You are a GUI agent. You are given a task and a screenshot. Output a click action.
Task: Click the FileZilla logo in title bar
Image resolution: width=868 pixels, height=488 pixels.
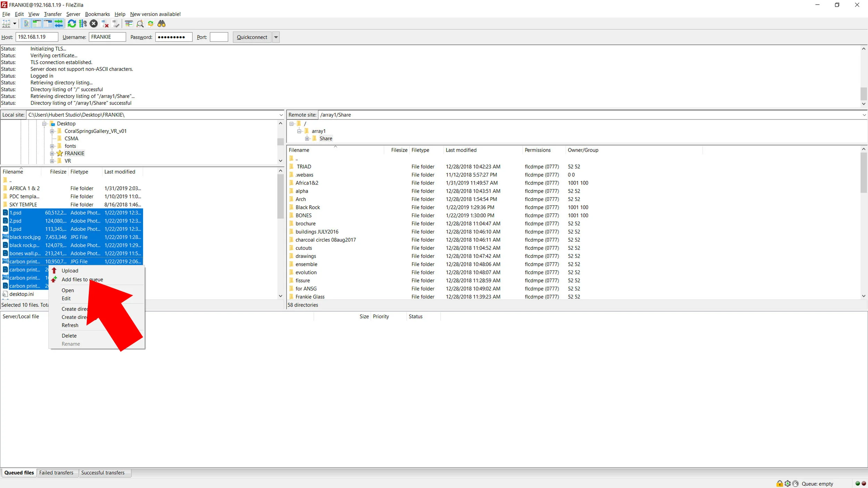coord(4,5)
